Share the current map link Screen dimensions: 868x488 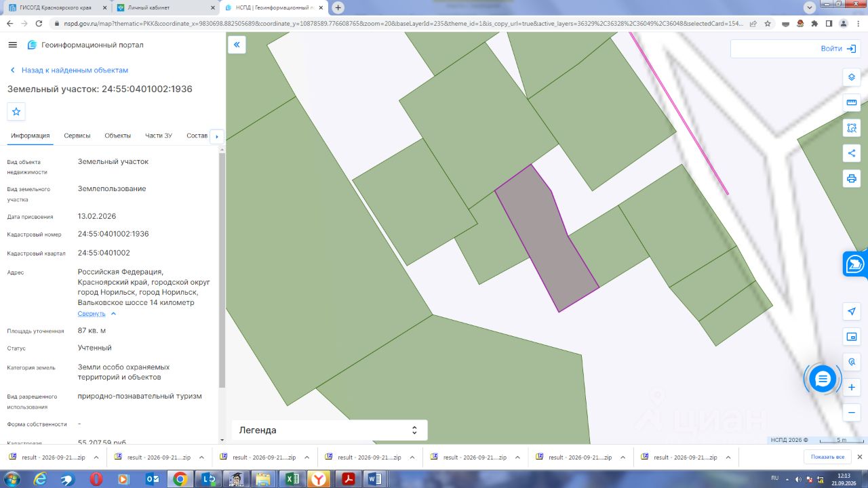tap(852, 153)
